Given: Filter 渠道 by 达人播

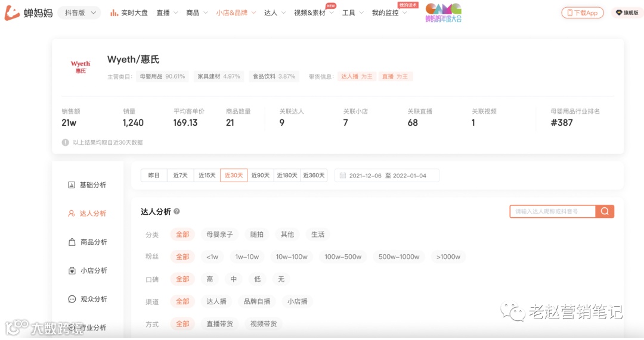Looking at the screenshot, I should 216,301.
